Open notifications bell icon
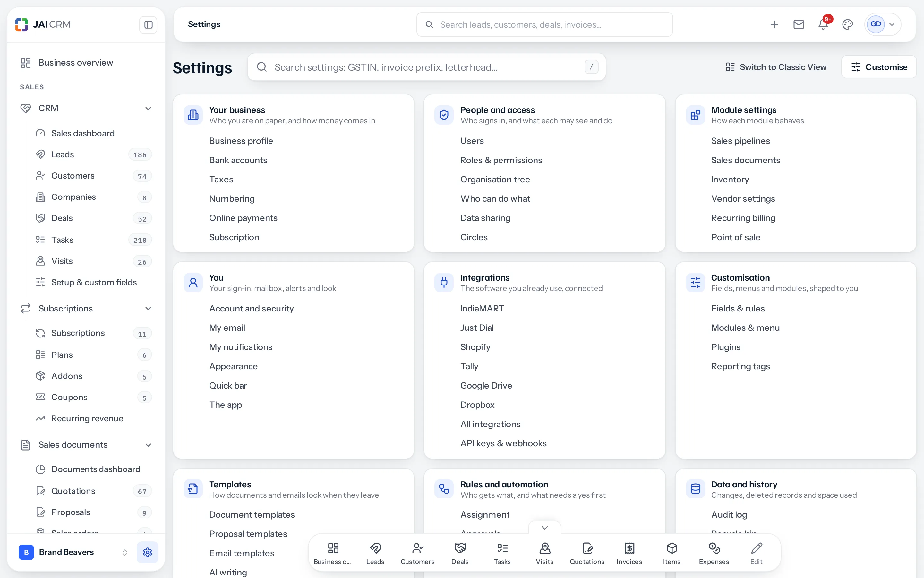Screen dimensions: 924x578 point(823,24)
